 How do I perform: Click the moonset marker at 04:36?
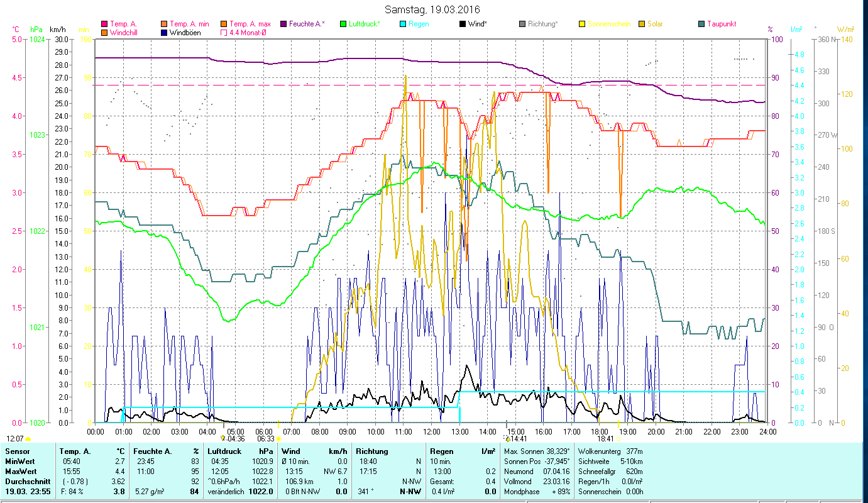222,438
